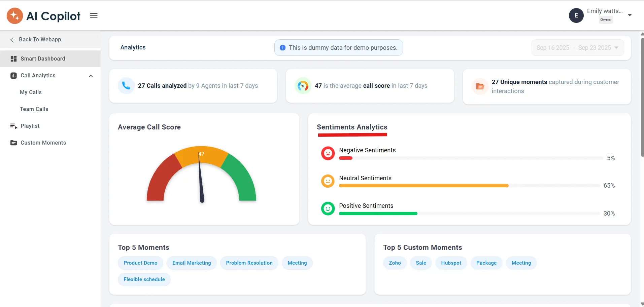
Task: Select the Playlist icon in sidebar
Action: click(13, 126)
